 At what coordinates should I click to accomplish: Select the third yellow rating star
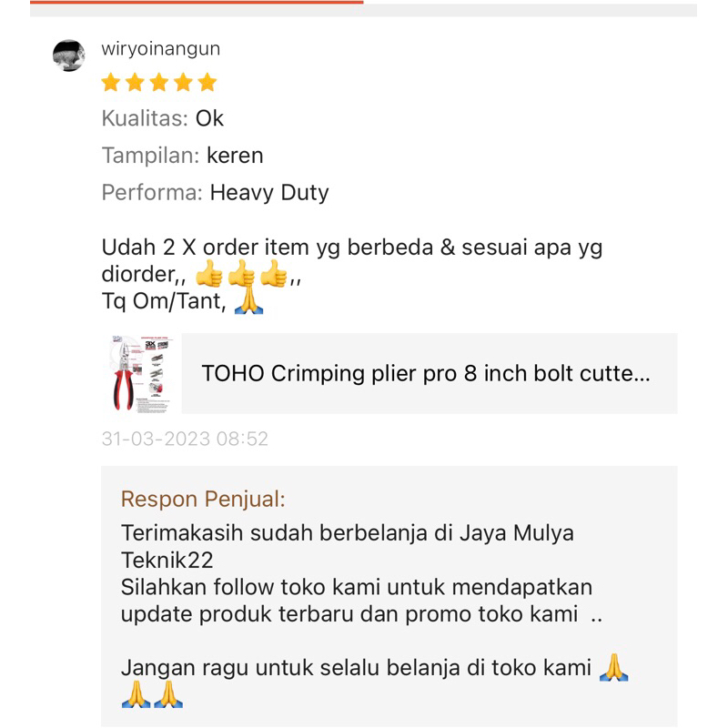pyautogui.click(x=159, y=82)
